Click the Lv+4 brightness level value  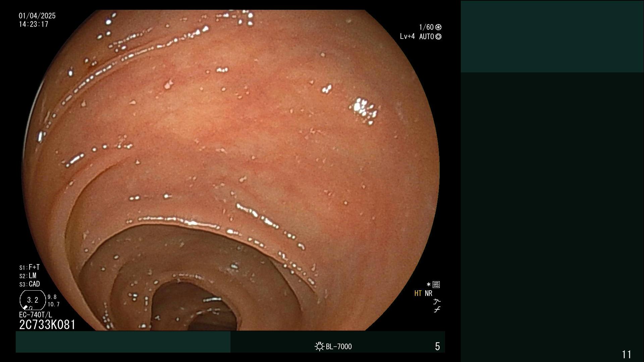[407, 36]
